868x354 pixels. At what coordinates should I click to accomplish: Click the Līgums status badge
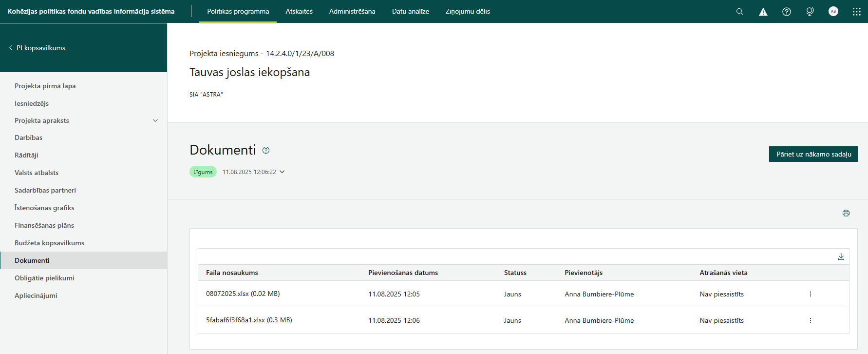203,172
